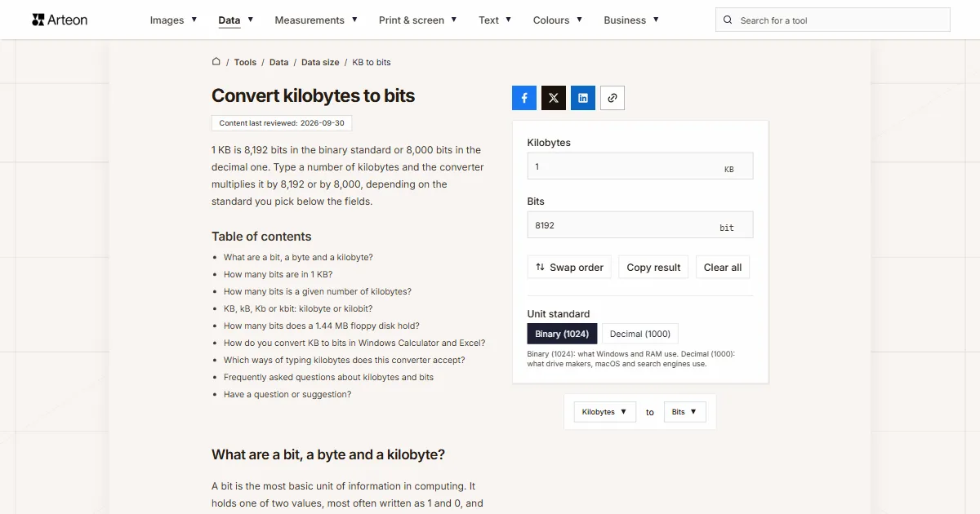Copy page link icon

[612, 98]
